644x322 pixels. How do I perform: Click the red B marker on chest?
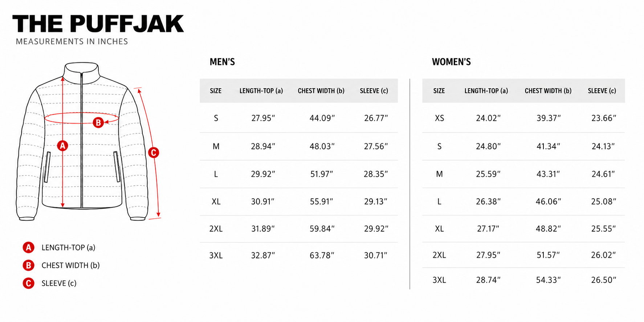point(98,123)
